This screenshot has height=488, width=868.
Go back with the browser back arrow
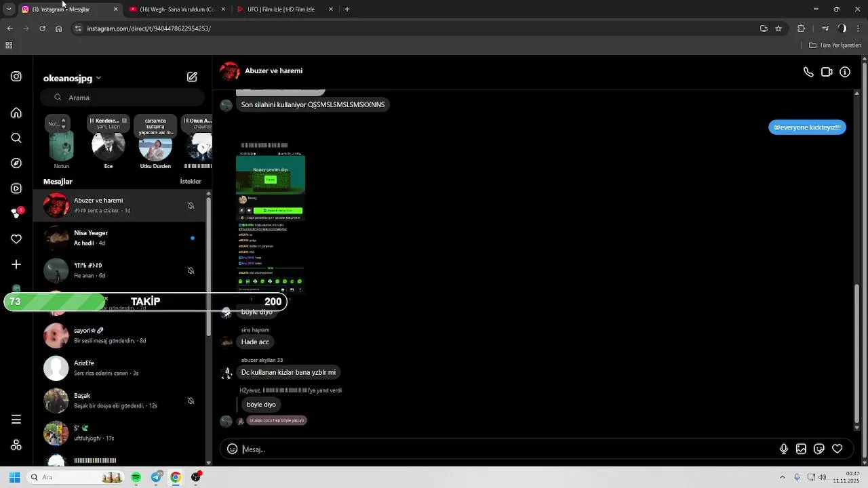tap(9, 28)
